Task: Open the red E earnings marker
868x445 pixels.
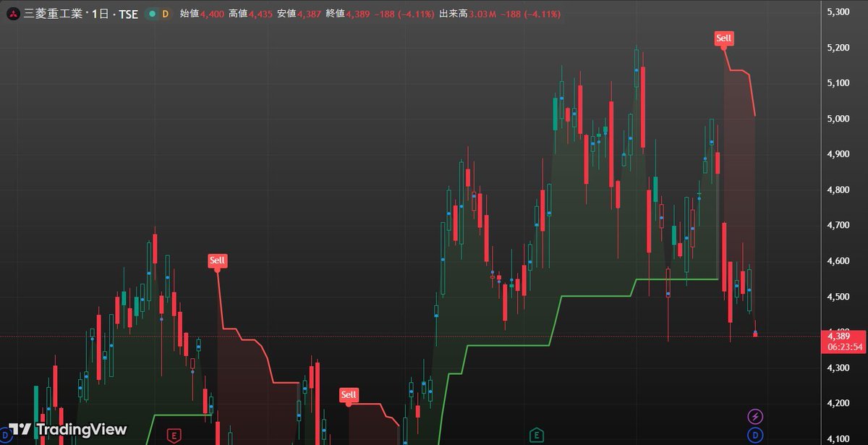Action: 174,435
